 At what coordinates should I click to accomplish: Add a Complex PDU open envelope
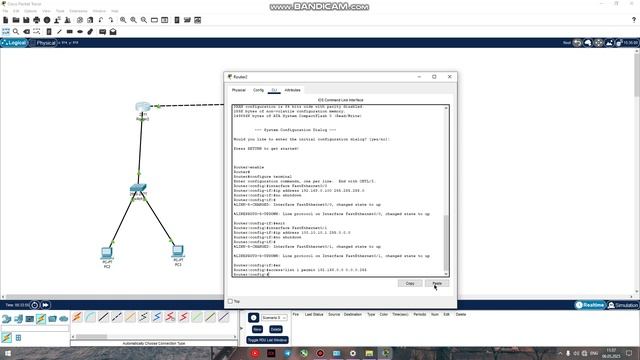pos(113,31)
